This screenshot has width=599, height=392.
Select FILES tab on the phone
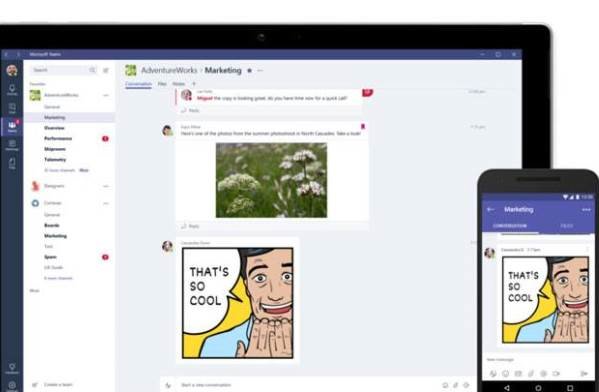click(x=567, y=226)
